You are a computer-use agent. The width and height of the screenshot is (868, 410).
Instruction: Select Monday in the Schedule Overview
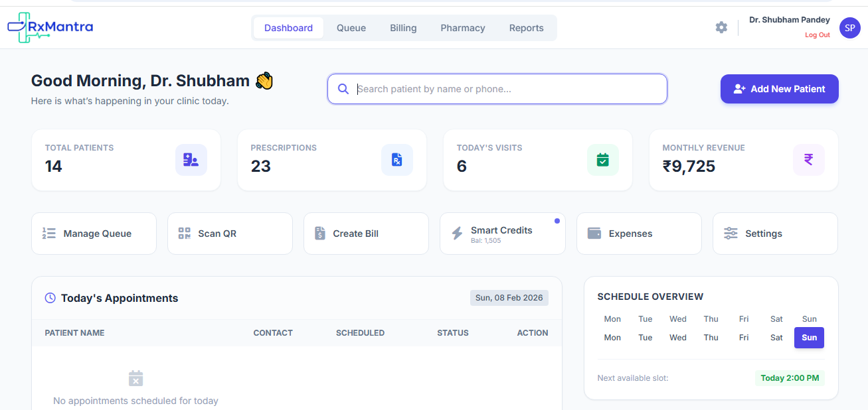pos(612,338)
